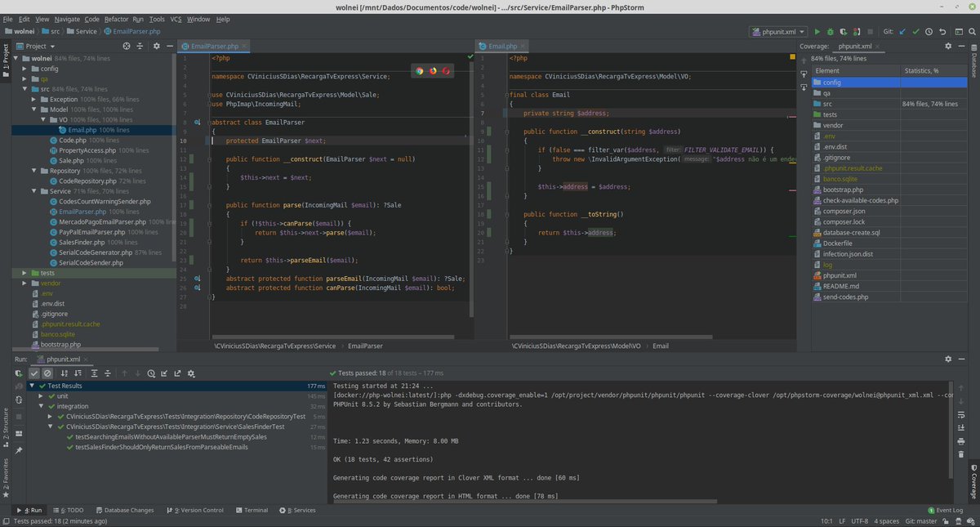Open Project panel settings gear
The width and height of the screenshot is (980, 527).
pyautogui.click(x=156, y=47)
